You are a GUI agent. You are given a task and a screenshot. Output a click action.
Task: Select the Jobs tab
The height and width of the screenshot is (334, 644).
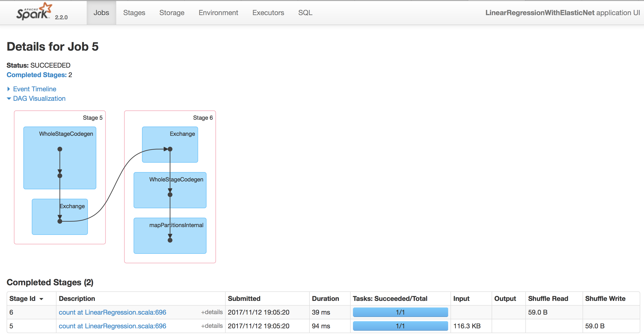[101, 13]
